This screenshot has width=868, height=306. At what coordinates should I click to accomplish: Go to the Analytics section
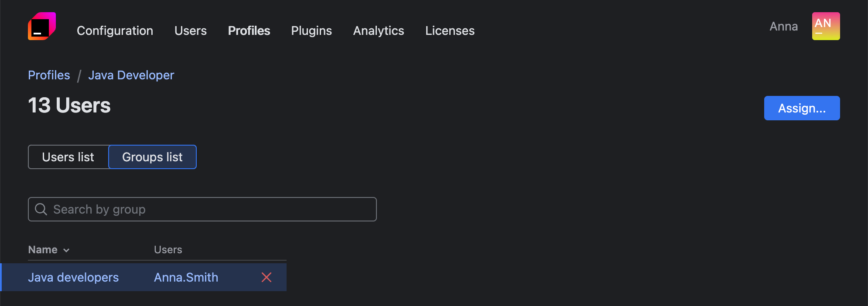click(378, 31)
